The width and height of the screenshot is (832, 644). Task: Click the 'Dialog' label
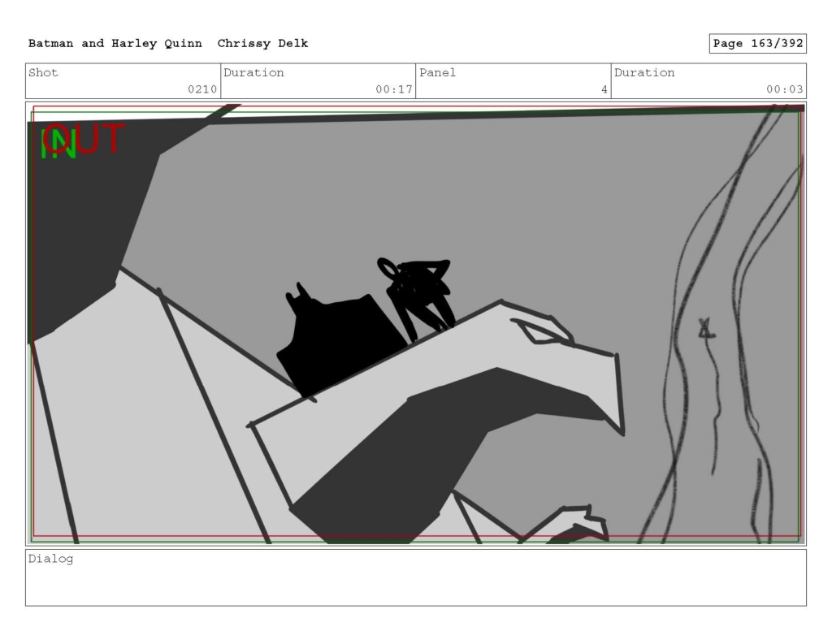(x=50, y=559)
